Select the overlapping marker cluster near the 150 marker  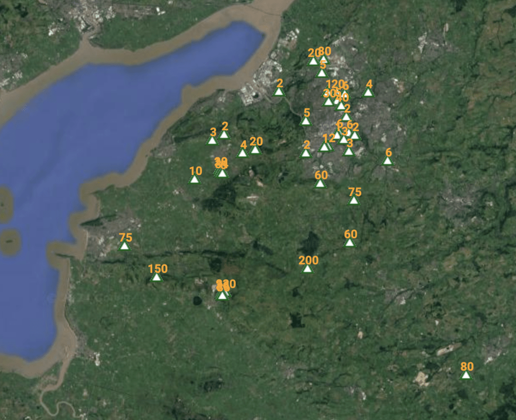coord(223,295)
